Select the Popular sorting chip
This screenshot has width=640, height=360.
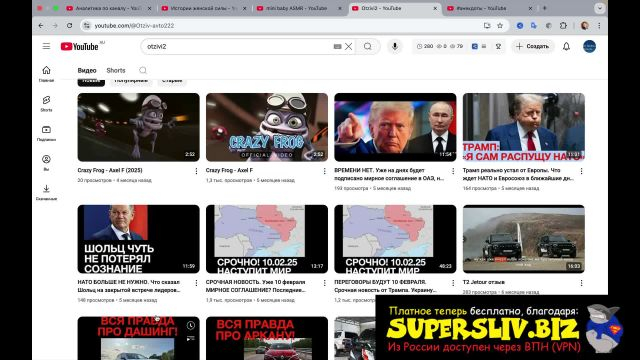[x=131, y=81]
